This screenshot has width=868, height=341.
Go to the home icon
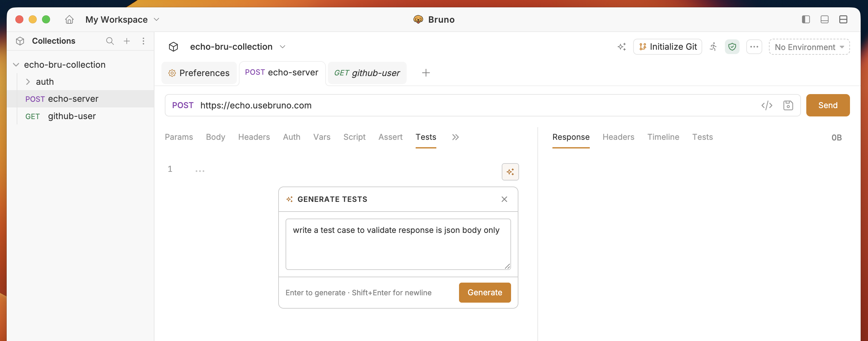[x=69, y=20]
